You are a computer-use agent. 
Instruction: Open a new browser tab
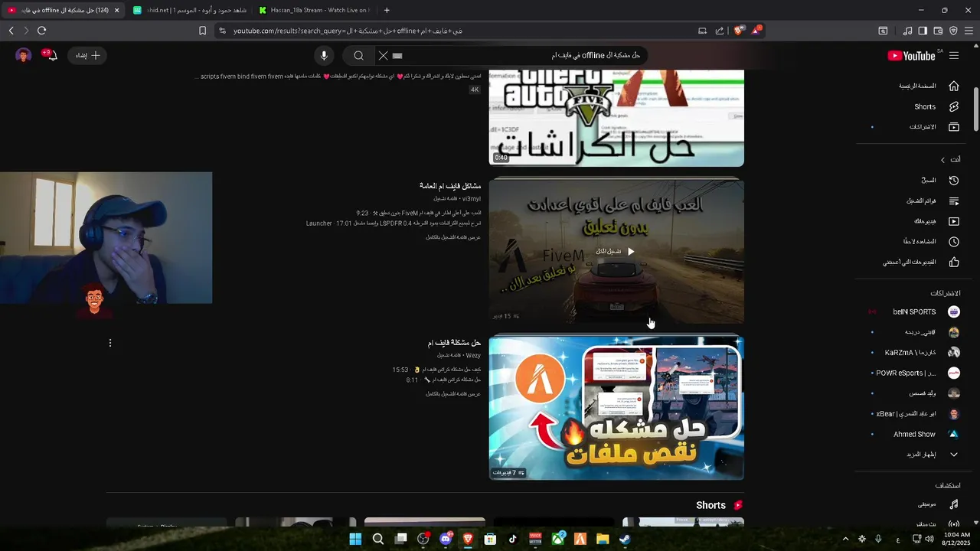(x=387, y=10)
